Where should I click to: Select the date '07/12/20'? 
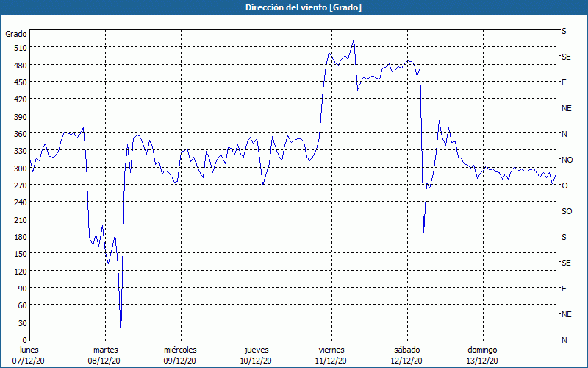pyautogui.click(x=28, y=361)
